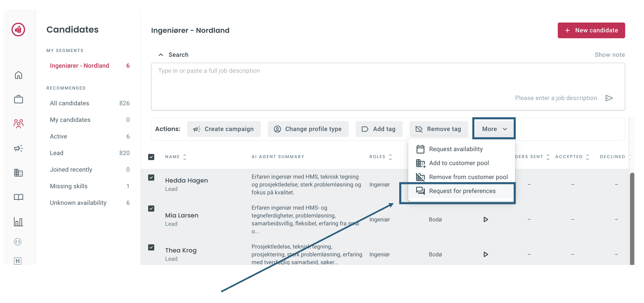This screenshot has height=303, width=644.
Task: Open the home icon in sidebar
Action: click(x=18, y=75)
